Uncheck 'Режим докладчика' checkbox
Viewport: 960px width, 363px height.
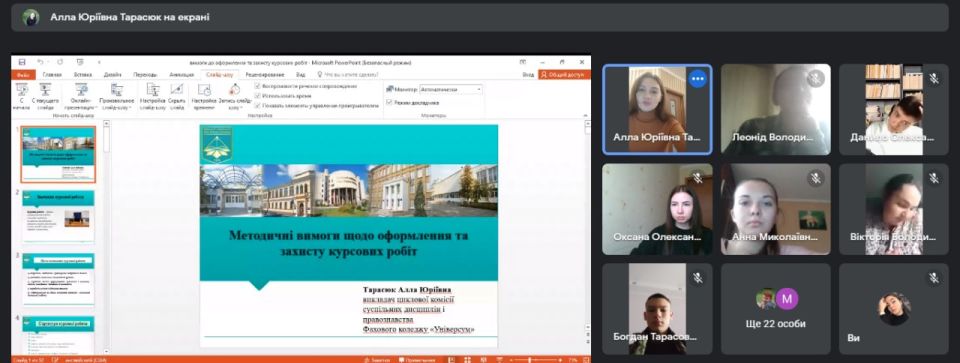click(389, 102)
